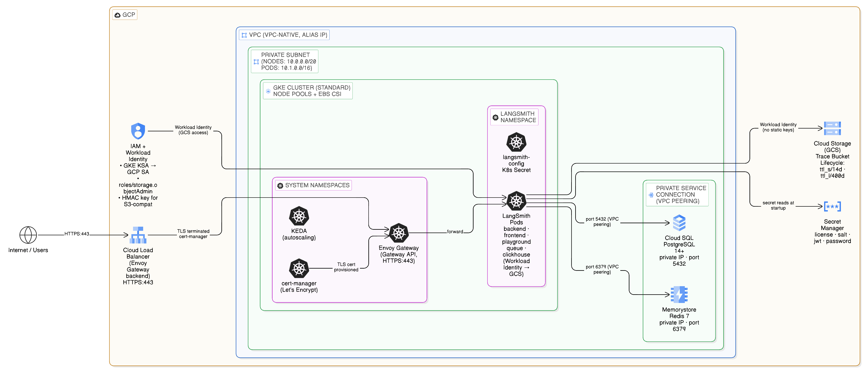Select the 'KEDA (autoscaling)' caption
This screenshot has height=373, width=868.
coord(299,234)
